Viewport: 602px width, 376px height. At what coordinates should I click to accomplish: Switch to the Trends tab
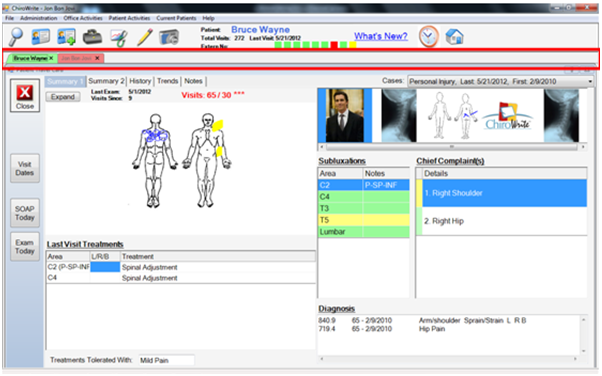point(167,81)
